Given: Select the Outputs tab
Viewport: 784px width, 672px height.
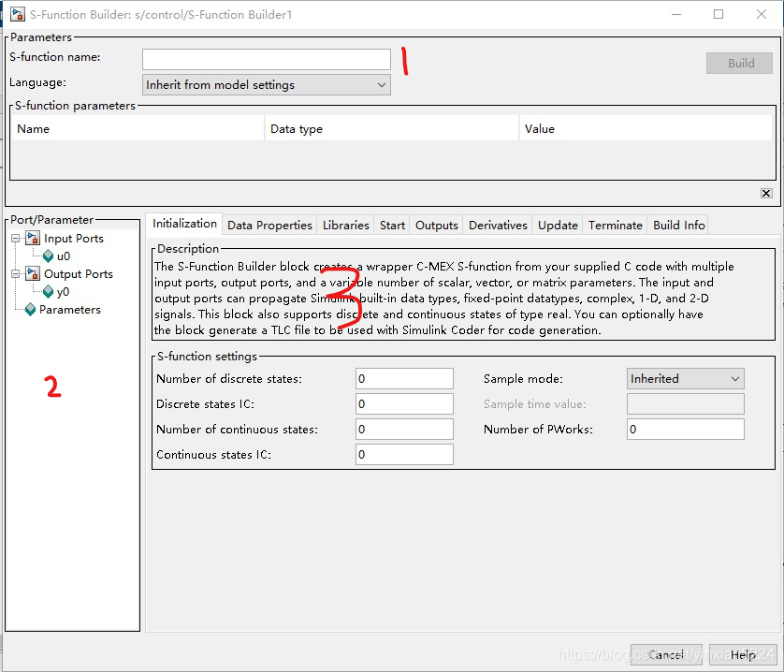Looking at the screenshot, I should pyautogui.click(x=436, y=225).
